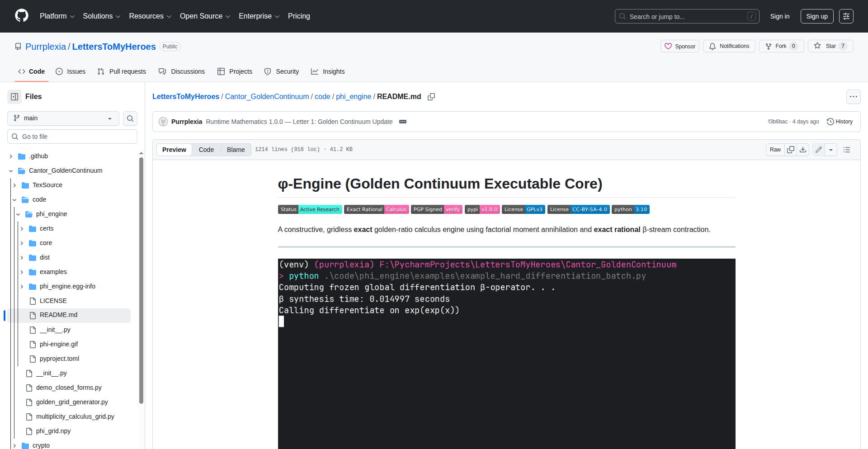
Task: Click the Sponsor button
Action: tap(679, 46)
